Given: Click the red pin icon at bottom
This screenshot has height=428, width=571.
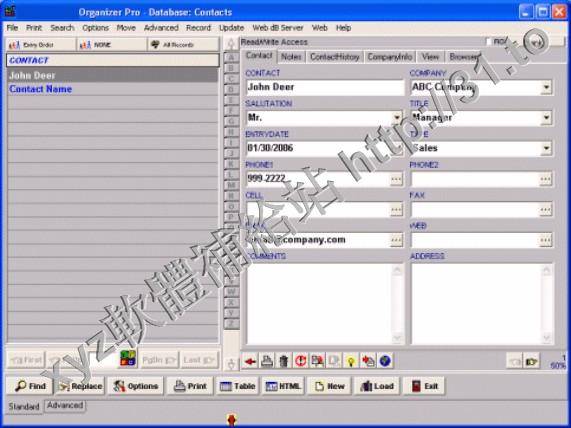Looking at the screenshot, I should [x=231, y=420].
